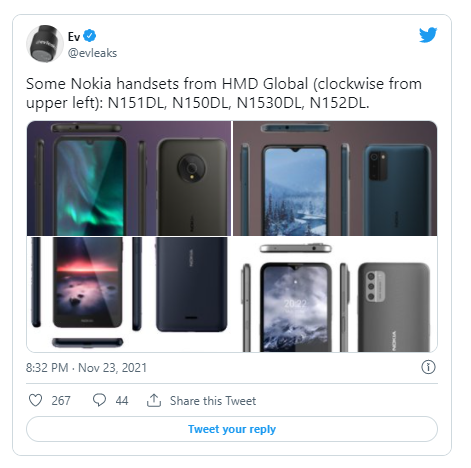This screenshot has width=471, height=468.
Task: Click the 44 replies count
Action: pyautogui.click(x=122, y=400)
